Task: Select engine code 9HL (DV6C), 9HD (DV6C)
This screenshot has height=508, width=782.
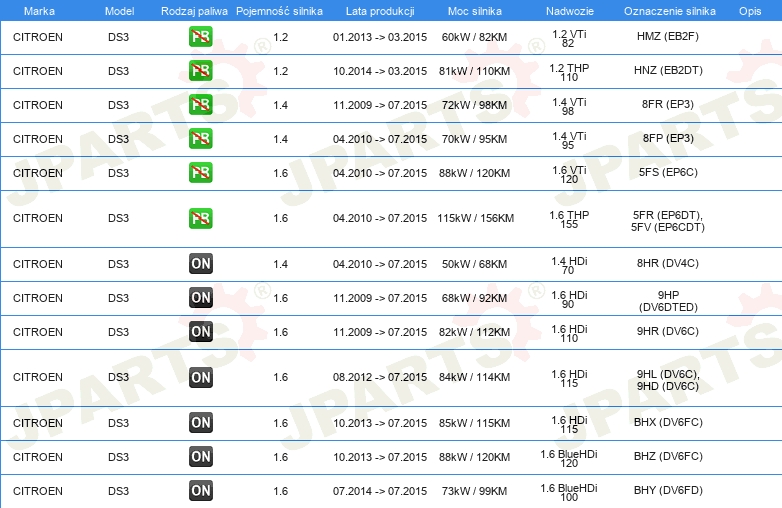Action: [x=668, y=380]
